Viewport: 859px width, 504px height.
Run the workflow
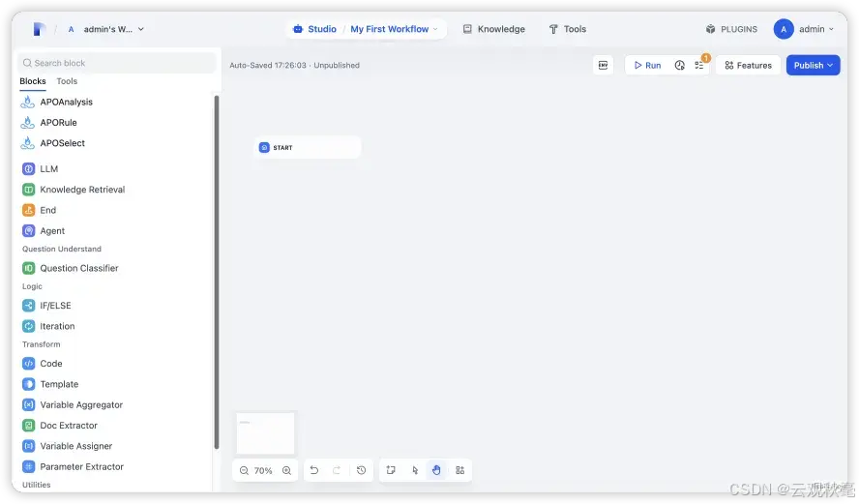(x=647, y=65)
